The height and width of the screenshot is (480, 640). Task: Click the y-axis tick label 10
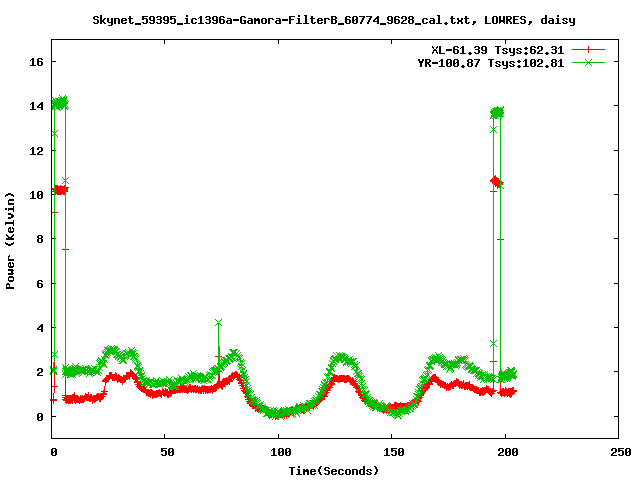(36, 195)
